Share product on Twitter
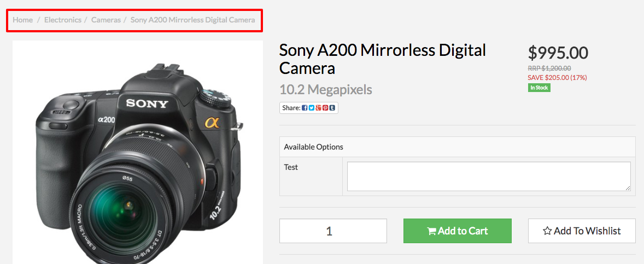The width and height of the screenshot is (644, 264). pos(312,108)
